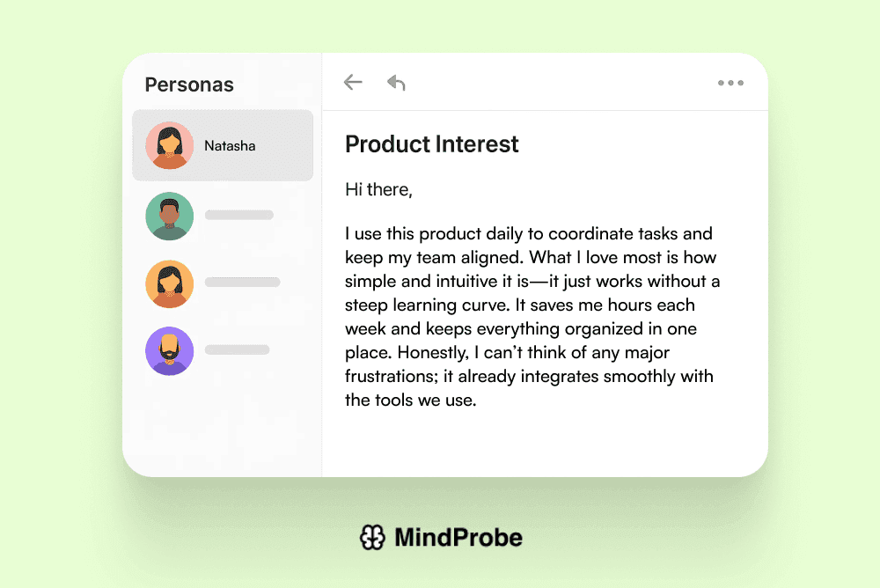Viewport: 880px width, 588px height.
Task: Click the placeholder name beside the green avatar
Action: 239,215
